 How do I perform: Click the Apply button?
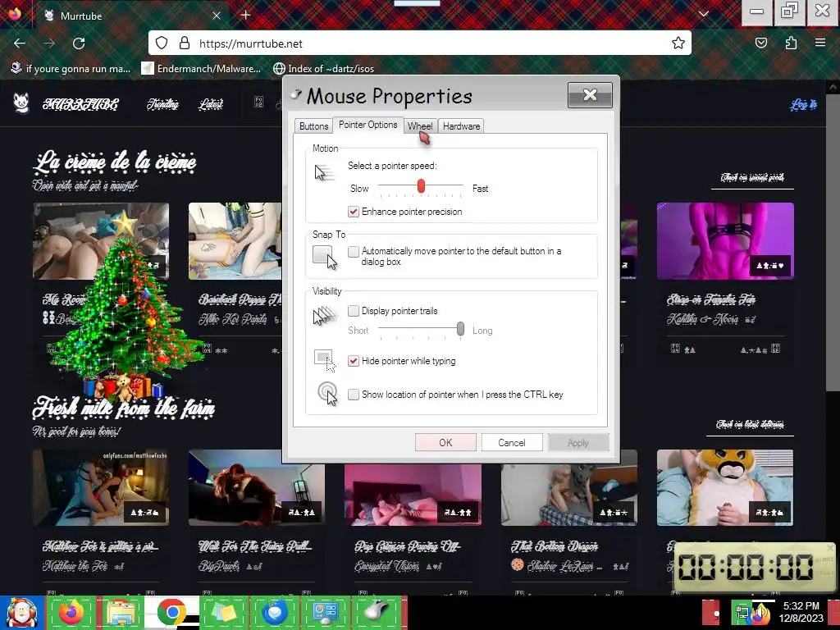click(578, 442)
